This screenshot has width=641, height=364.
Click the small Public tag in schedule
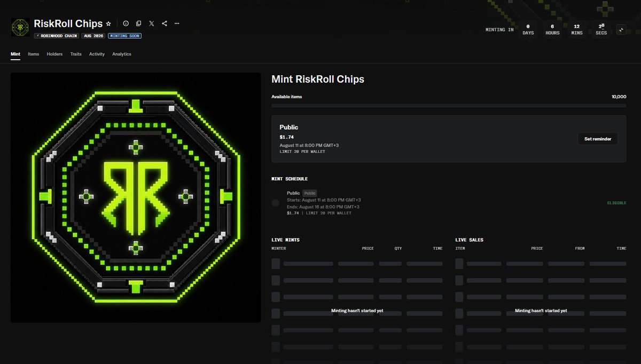[310, 193]
